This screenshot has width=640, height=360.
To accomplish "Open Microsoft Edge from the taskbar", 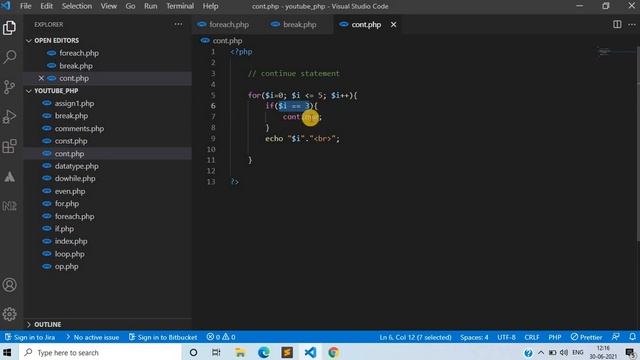I will point(264,352).
